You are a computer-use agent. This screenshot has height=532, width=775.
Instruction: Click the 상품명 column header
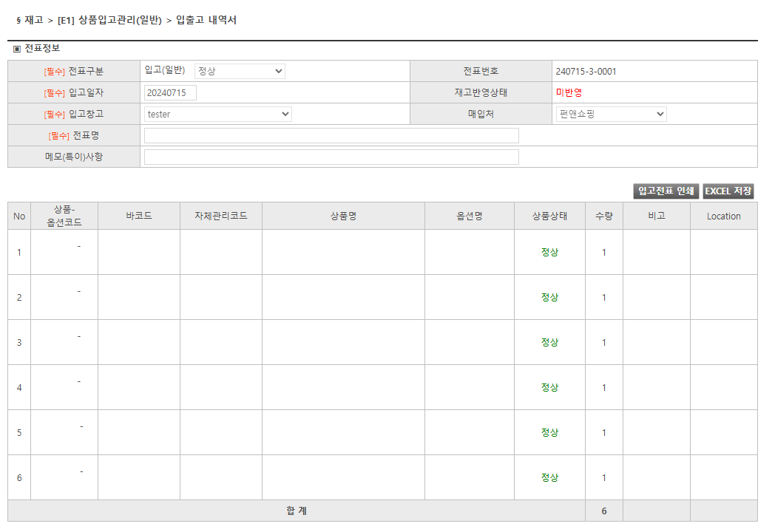[342, 216]
